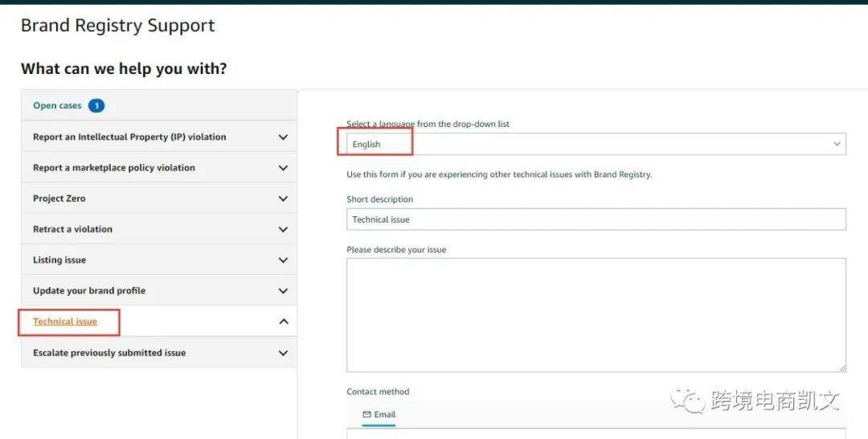Click the envelope icon beside Email
The width and height of the screenshot is (868, 439).
click(366, 414)
